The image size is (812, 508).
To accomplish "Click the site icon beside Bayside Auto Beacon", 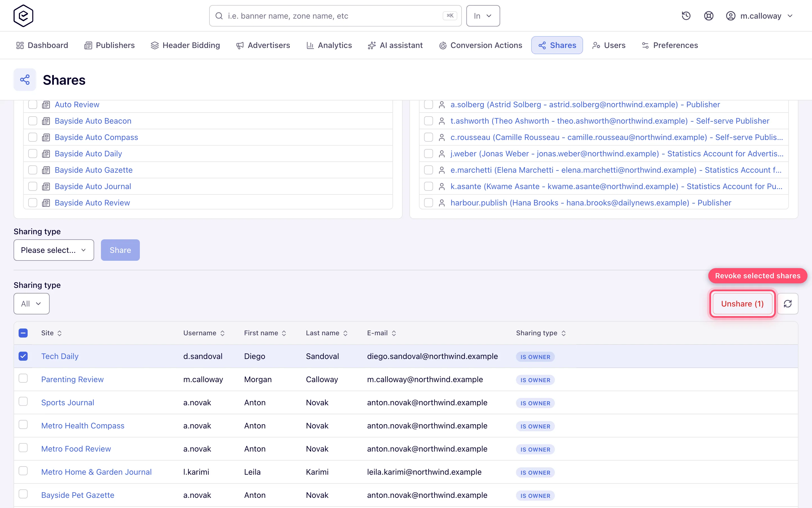I will pyautogui.click(x=46, y=121).
